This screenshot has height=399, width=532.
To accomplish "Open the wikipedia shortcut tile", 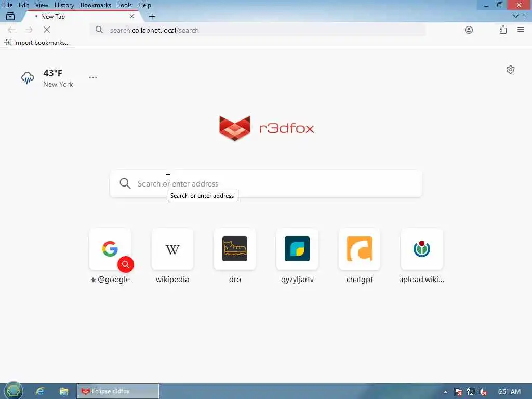I will [172, 249].
